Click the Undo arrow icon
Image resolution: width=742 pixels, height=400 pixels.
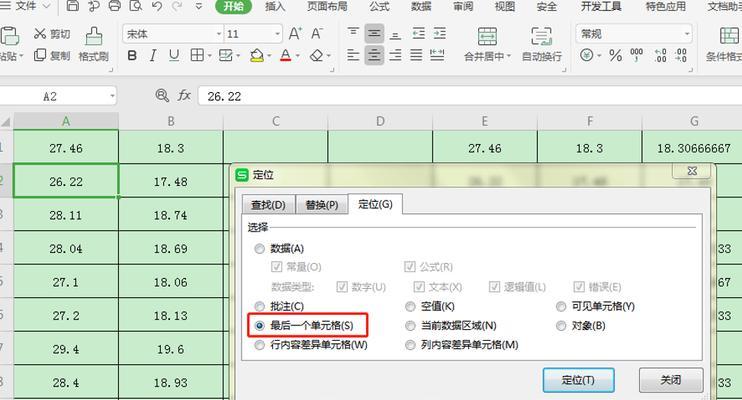(157, 6)
